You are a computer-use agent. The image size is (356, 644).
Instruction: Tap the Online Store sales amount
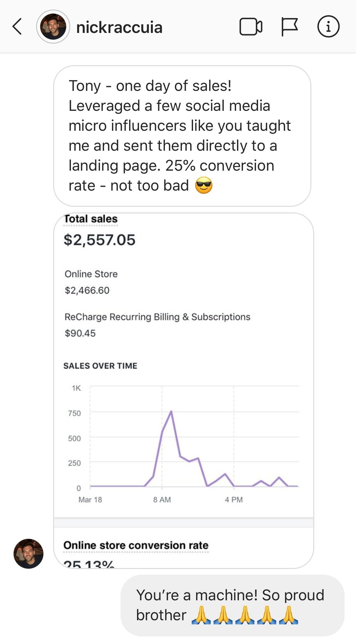click(x=87, y=290)
